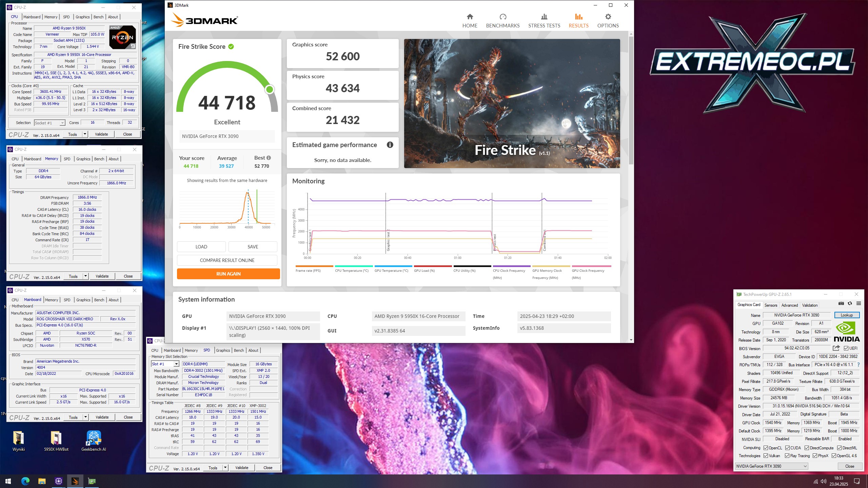Open the Validation tab in GPU-Z
868x488 pixels.
(810, 305)
